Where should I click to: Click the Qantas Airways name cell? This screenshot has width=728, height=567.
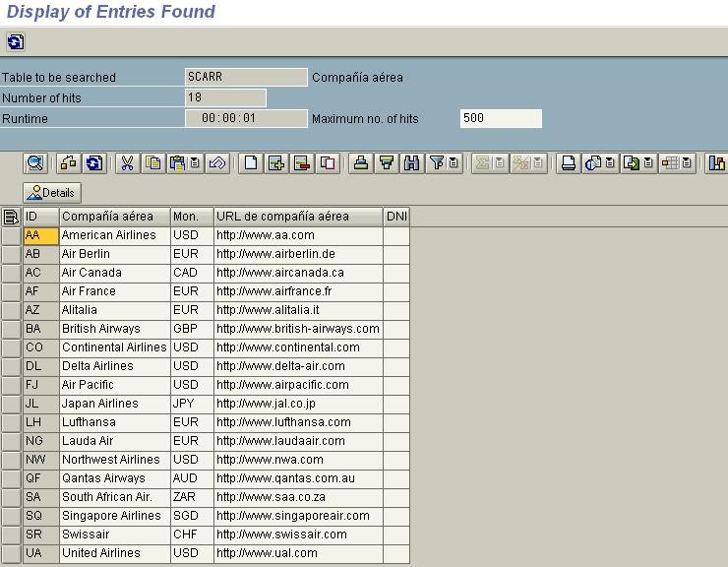click(x=115, y=478)
